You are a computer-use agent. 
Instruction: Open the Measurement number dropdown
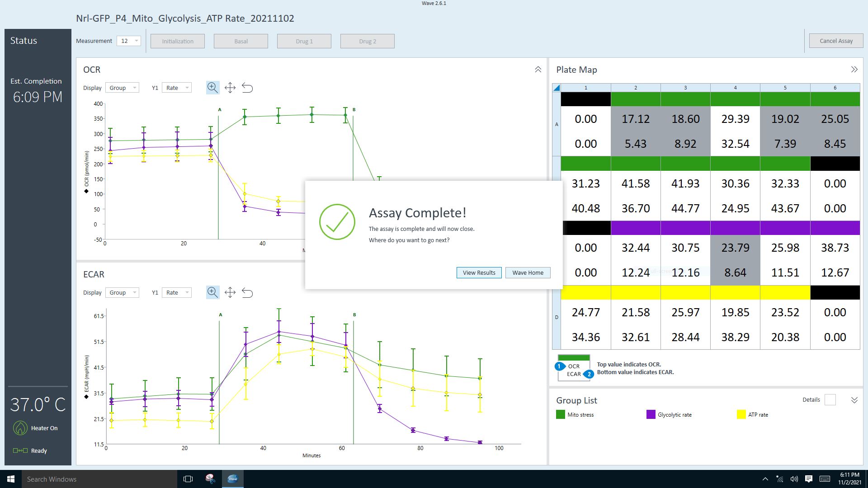[x=129, y=41]
